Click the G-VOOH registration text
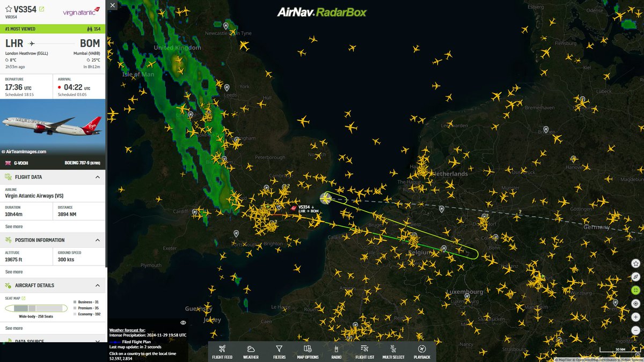 coord(20,163)
